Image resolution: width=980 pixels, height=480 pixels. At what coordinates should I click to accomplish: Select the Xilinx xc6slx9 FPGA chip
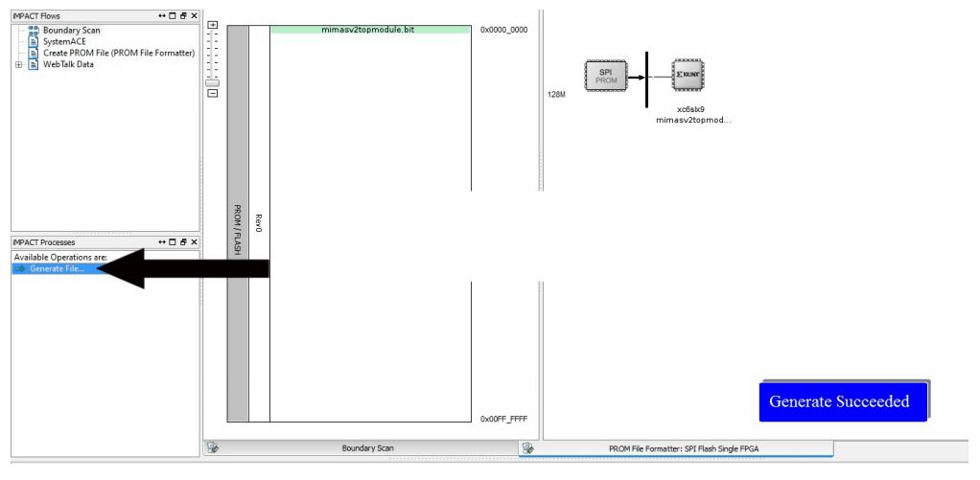pos(688,75)
